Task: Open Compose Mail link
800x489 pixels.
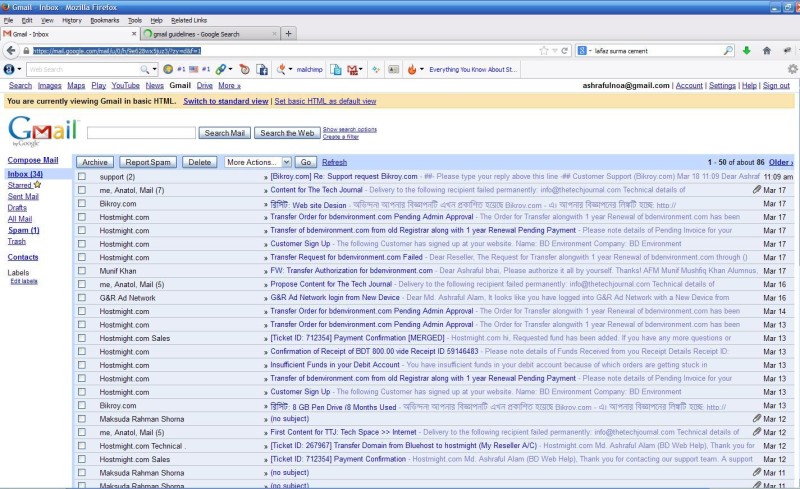Action: click(33, 160)
